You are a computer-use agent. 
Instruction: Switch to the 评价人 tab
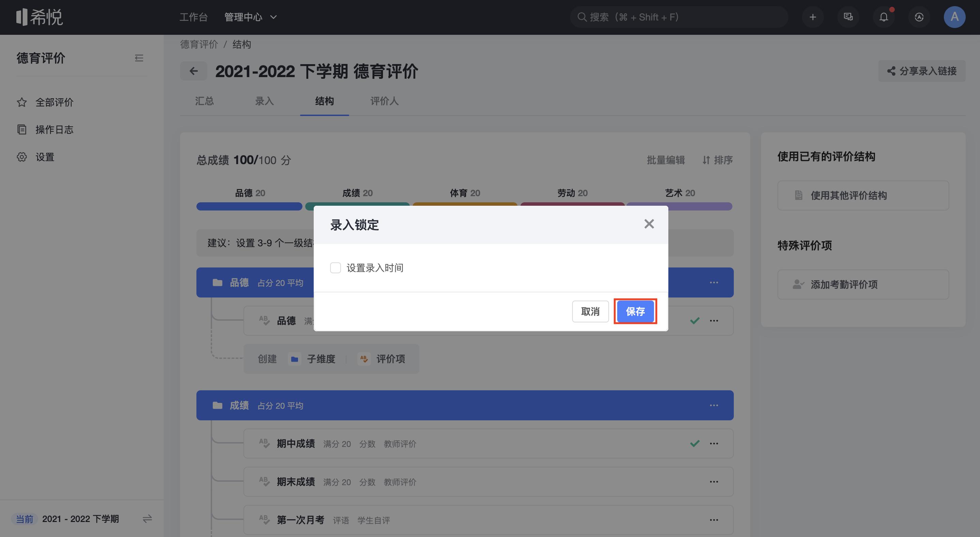tap(384, 101)
